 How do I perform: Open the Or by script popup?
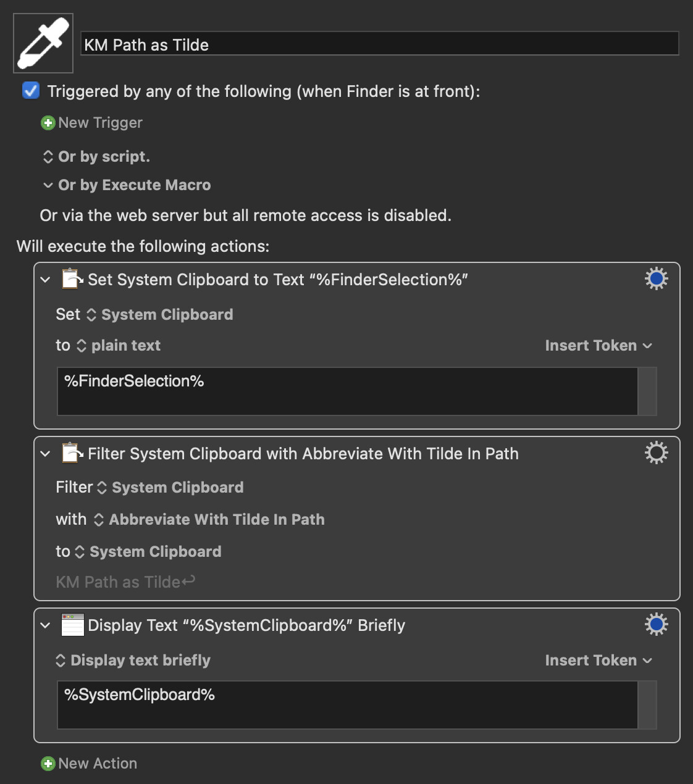pyautogui.click(x=96, y=157)
